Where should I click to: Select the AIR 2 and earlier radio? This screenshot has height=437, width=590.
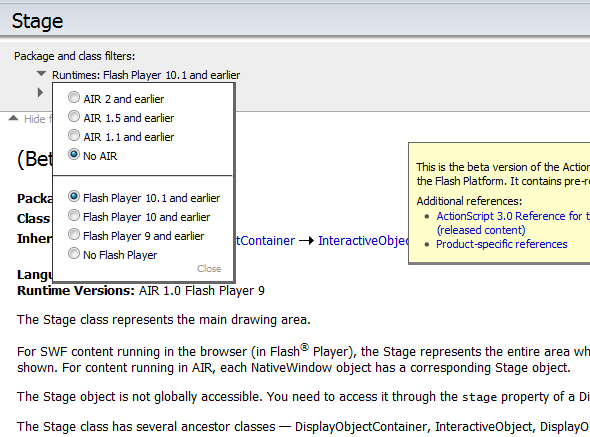[x=74, y=97]
